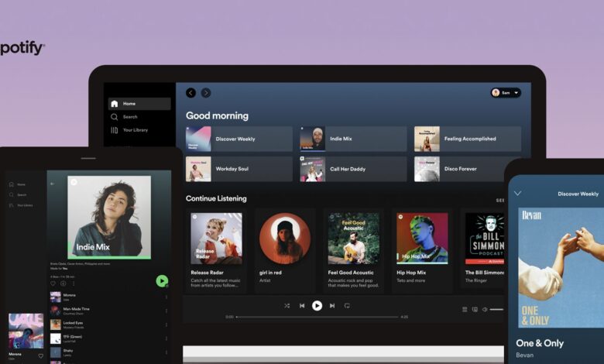The image size is (604, 364).
Task: Skip to the previous track on the laptop
Action: point(302,305)
